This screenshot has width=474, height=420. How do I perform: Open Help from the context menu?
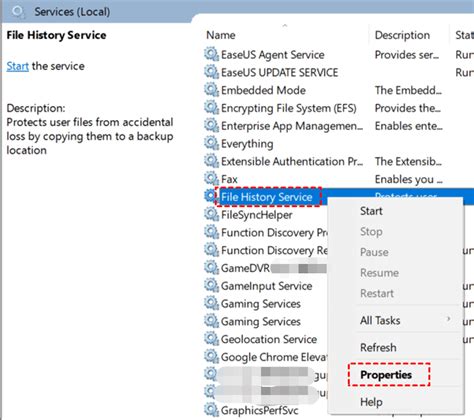(x=371, y=402)
